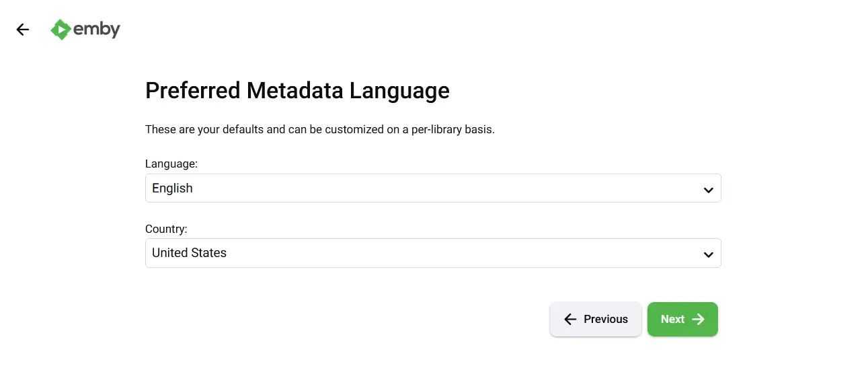868x366 pixels.
Task: Click the Language: field label
Action: pyautogui.click(x=171, y=163)
